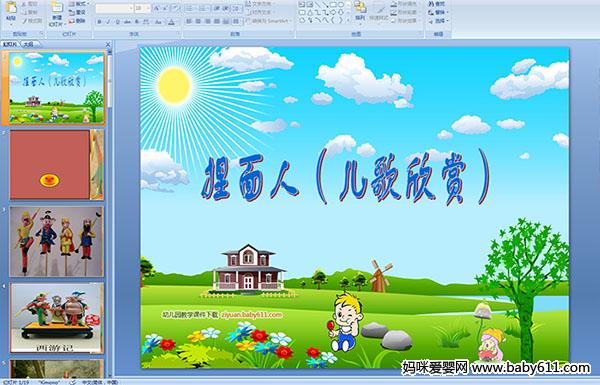Toggle Italic formatting
The image size is (600, 385).
(x=108, y=22)
